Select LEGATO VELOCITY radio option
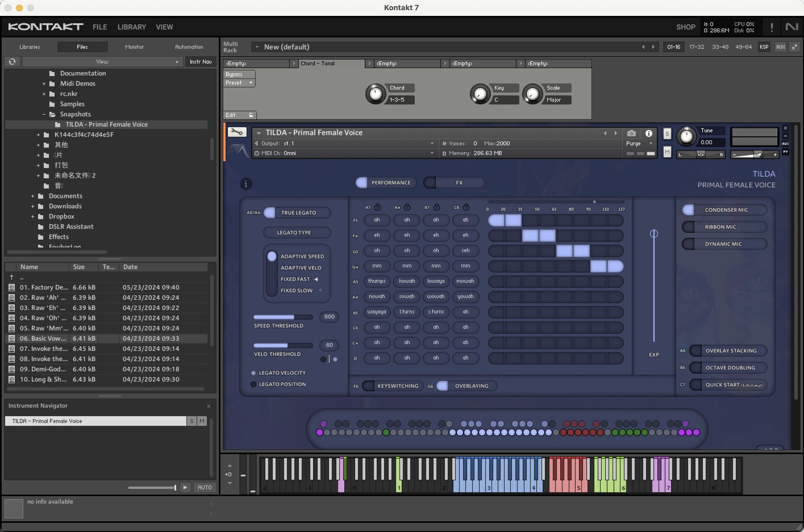Image resolution: width=804 pixels, height=532 pixels. [253, 373]
